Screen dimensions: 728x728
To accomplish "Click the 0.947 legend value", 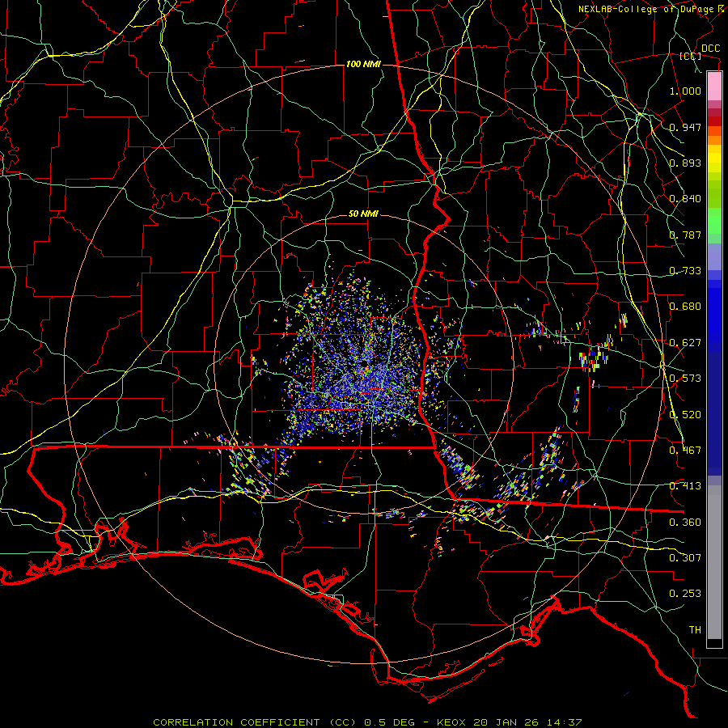I will click(x=685, y=127).
